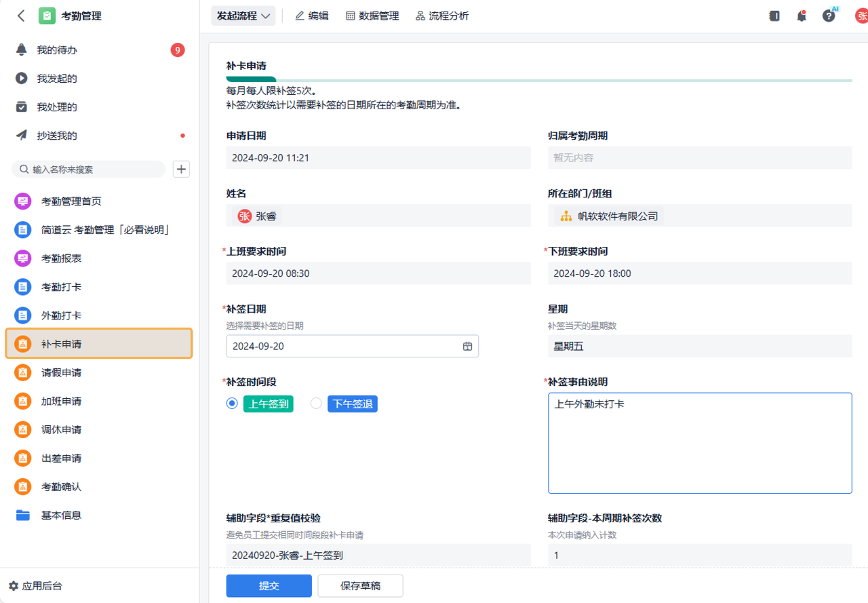Click the 申请日期 field value
Screen dimensions: 868x603
coord(378,158)
